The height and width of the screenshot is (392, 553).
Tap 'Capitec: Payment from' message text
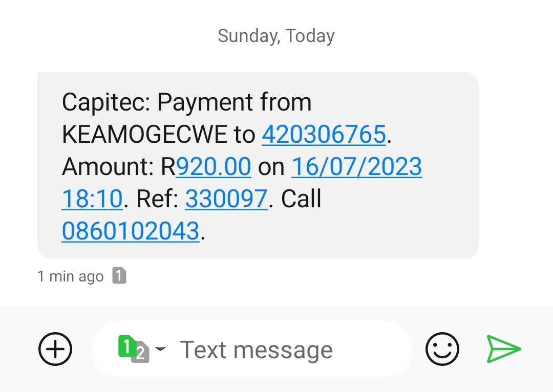pos(186,102)
